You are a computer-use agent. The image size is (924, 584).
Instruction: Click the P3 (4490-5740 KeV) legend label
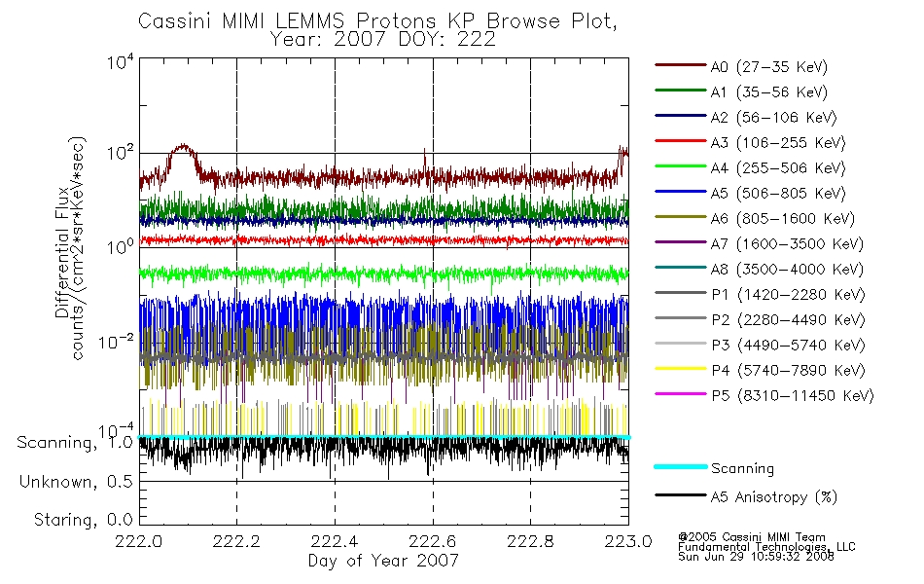pos(788,346)
